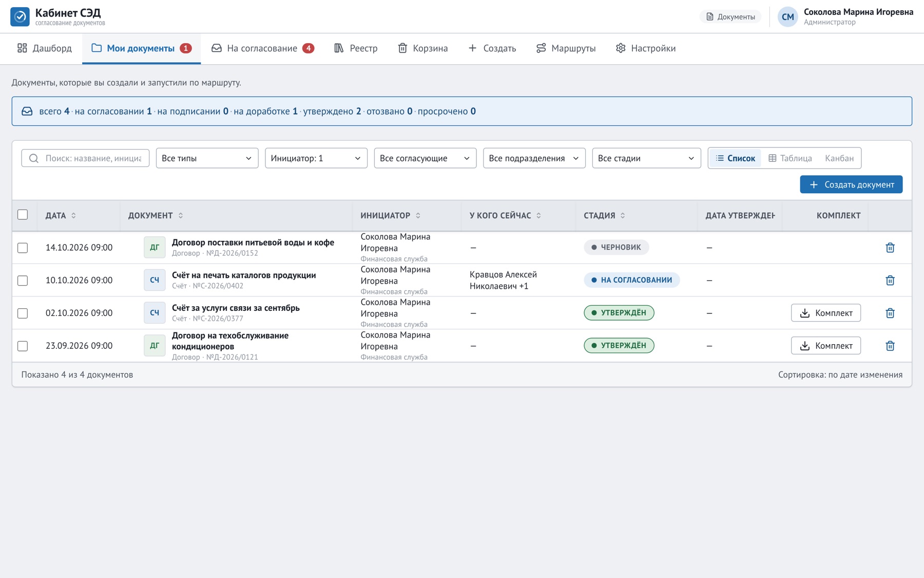Delete the Договор на техобслуживание кондиционеров row
This screenshot has height=578, width=924.
click(x=890, y=346)
